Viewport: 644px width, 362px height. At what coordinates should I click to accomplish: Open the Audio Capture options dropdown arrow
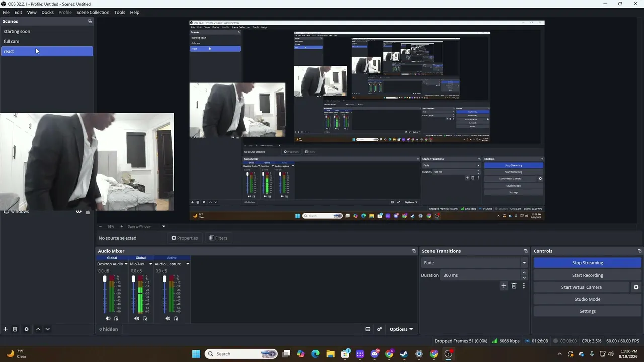pyautogui.click(x=188, y=264)
